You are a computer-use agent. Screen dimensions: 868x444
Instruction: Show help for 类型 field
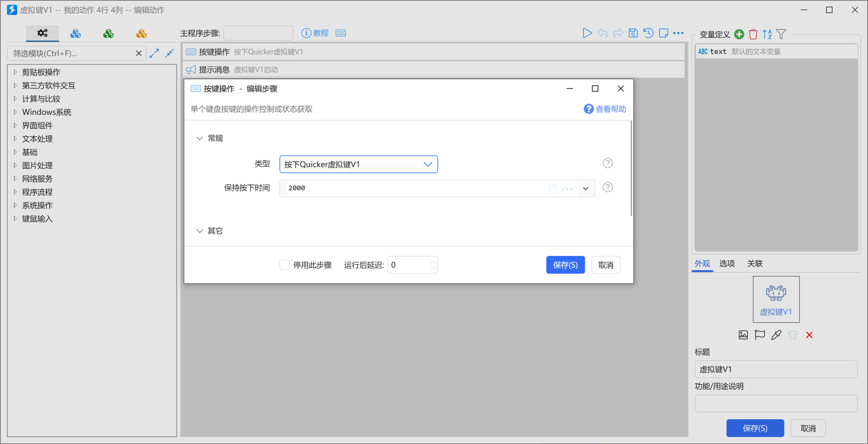(607, 163)
